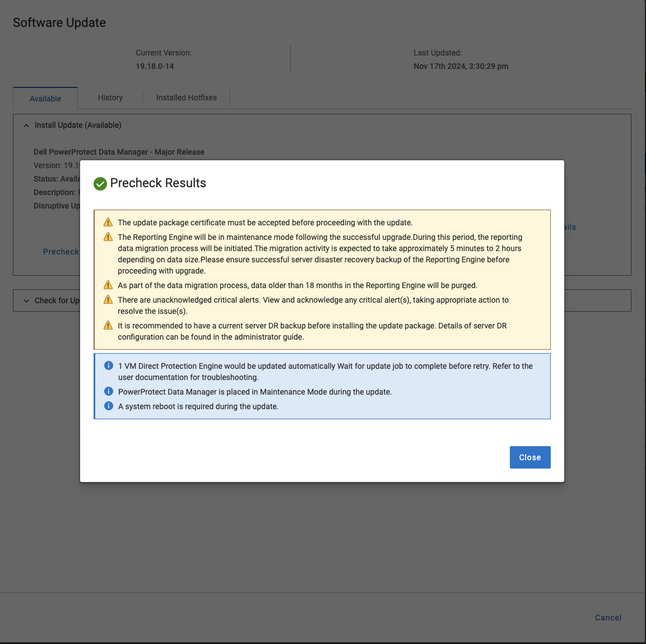646x644 pixels.
Task: Click info icon beside system reboot message
Action: click(108, 406)
